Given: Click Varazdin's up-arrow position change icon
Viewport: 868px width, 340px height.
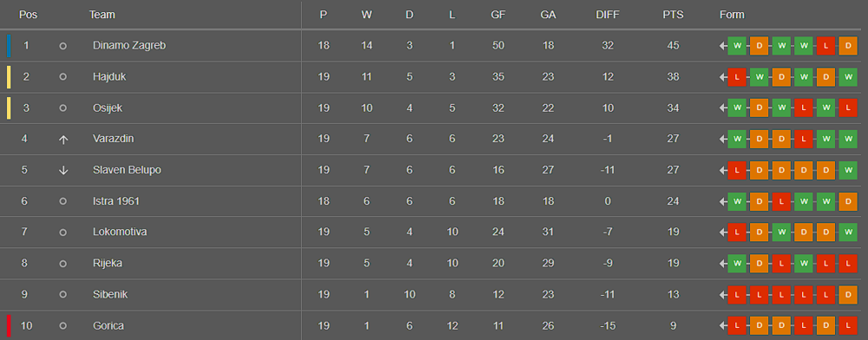Looking at the screenshot, I should coord(63,140).
